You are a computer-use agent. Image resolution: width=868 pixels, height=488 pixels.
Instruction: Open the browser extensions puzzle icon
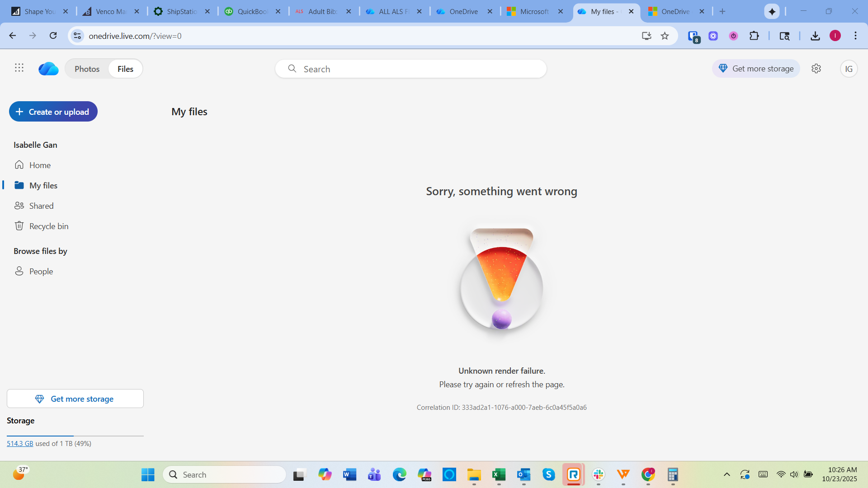(x=754, y=36)
